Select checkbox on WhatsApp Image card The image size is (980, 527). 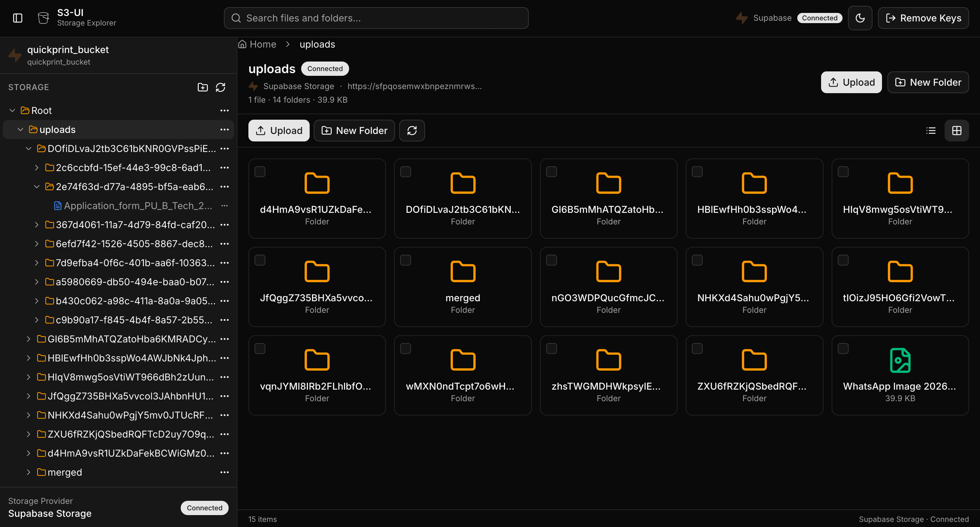tap(843, 348)
